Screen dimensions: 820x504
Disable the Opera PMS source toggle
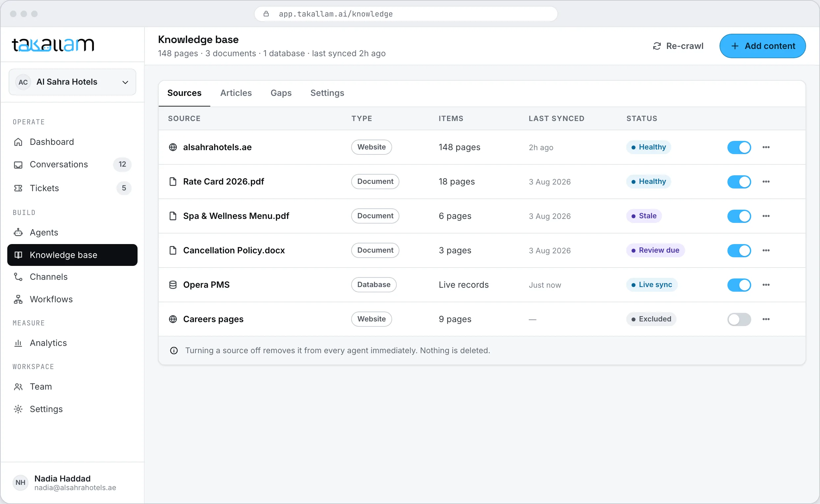pos(739,284)
